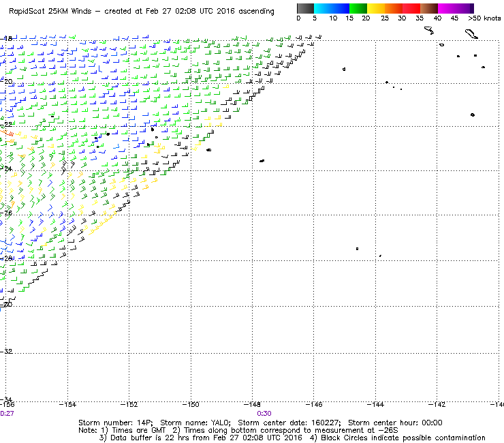Click the '-154' longitude axis label
The image size is (504, 443).
(67, 404)
